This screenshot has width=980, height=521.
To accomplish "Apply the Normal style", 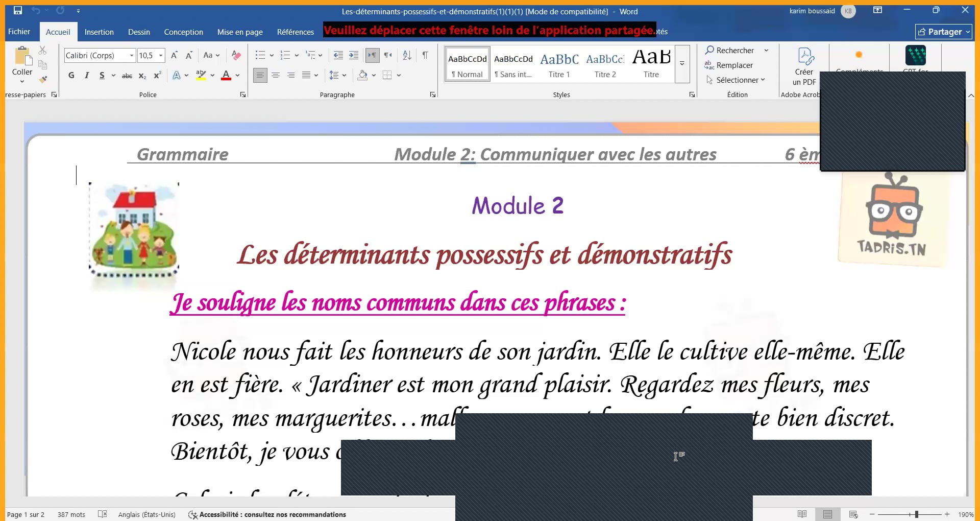I will (468, 64).
